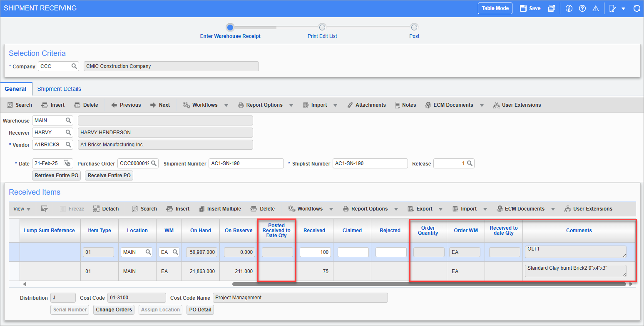Click the Save icon in header
Screen dimensions: 644x326
[523, 8]
